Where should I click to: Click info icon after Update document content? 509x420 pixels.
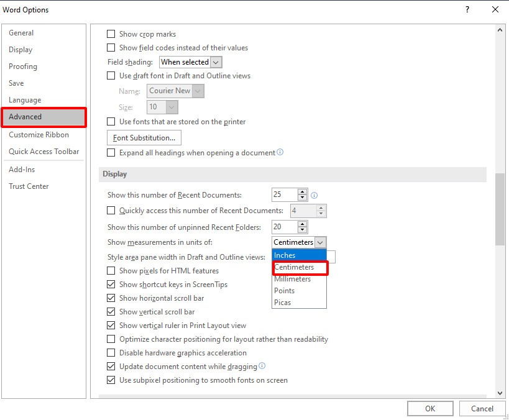(262, 366)
